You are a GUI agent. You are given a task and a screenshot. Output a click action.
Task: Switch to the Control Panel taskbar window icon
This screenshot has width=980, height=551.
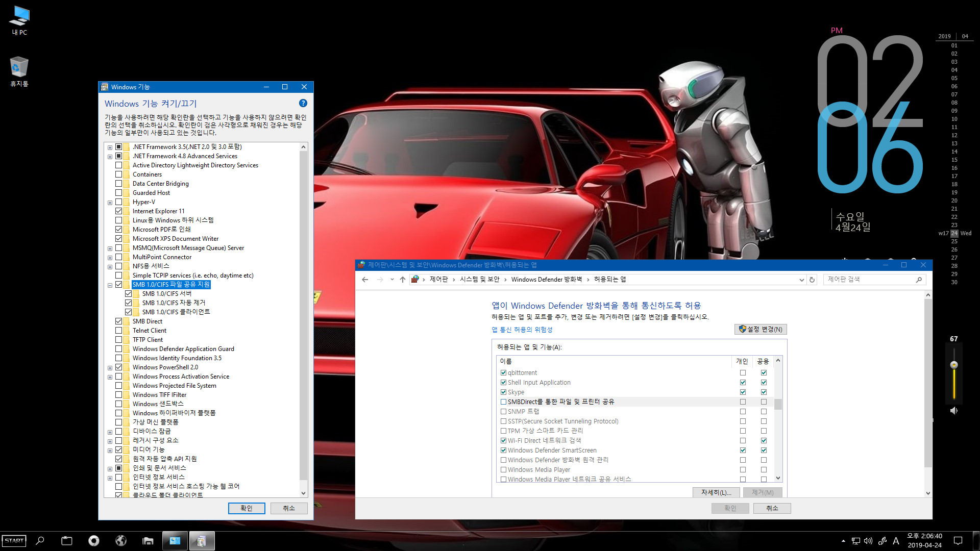click(175, 541)
